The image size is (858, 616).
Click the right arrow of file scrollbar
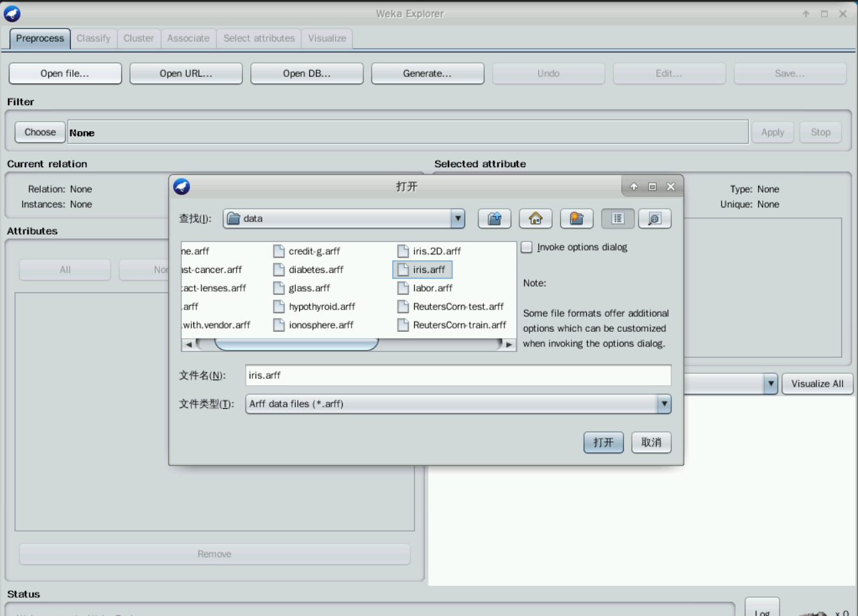[510, 344]
